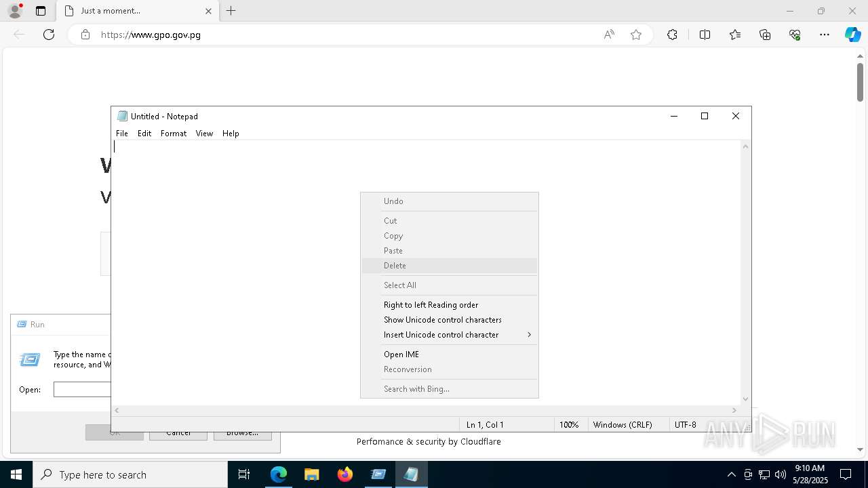This screenshot has height=488, width=868.
Task: Select the 'Just a moment...' browser tab
Action: [137, 11]
